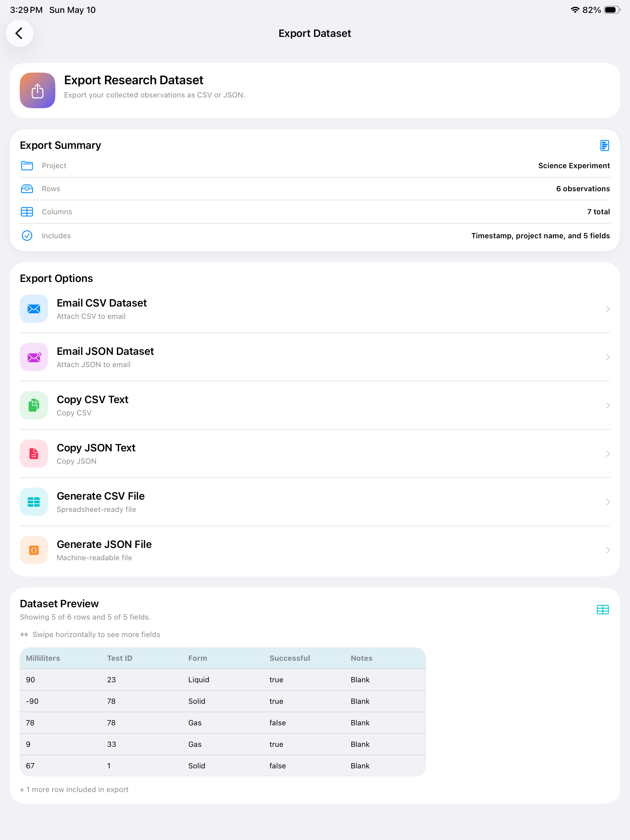Click the Milliliters column header
630x840 pixels.
(43, 658)
